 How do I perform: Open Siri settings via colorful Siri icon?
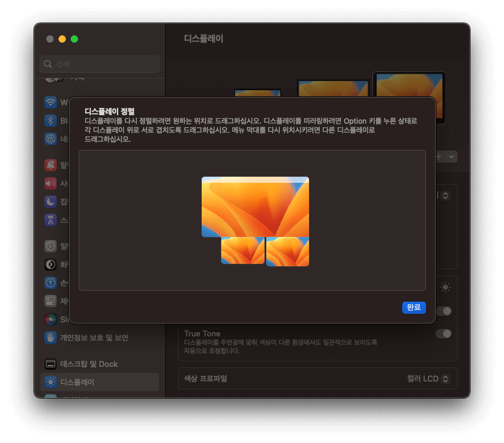click(51, 319)
